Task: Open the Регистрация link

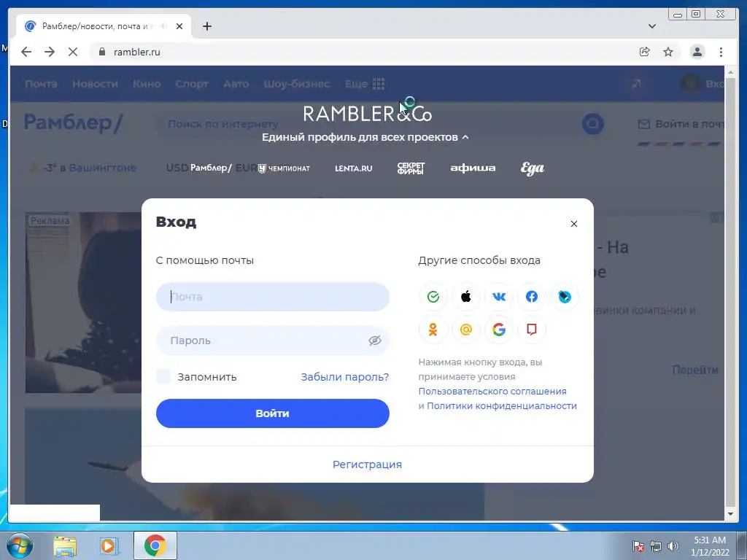Action: tap(368, 464)
